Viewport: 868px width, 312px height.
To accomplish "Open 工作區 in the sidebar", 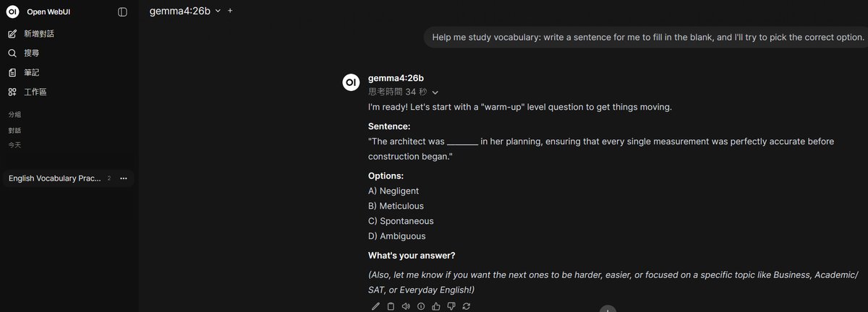I will 35,92.
